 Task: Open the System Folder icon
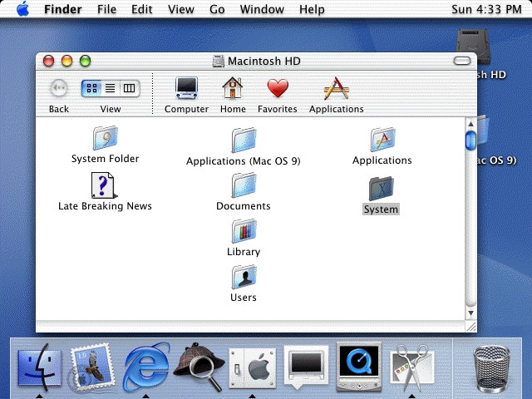(x=106, y=138)
